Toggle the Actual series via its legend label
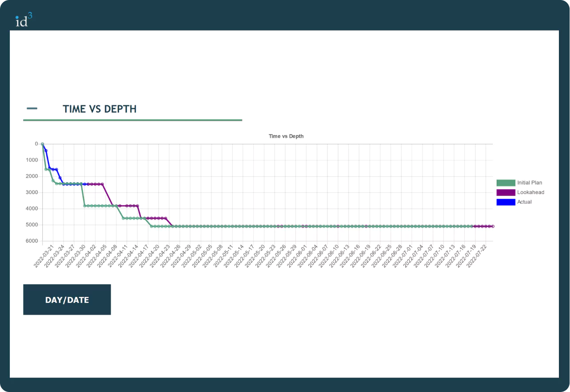This screenshot has width=570, height=392. click(524, 202)
